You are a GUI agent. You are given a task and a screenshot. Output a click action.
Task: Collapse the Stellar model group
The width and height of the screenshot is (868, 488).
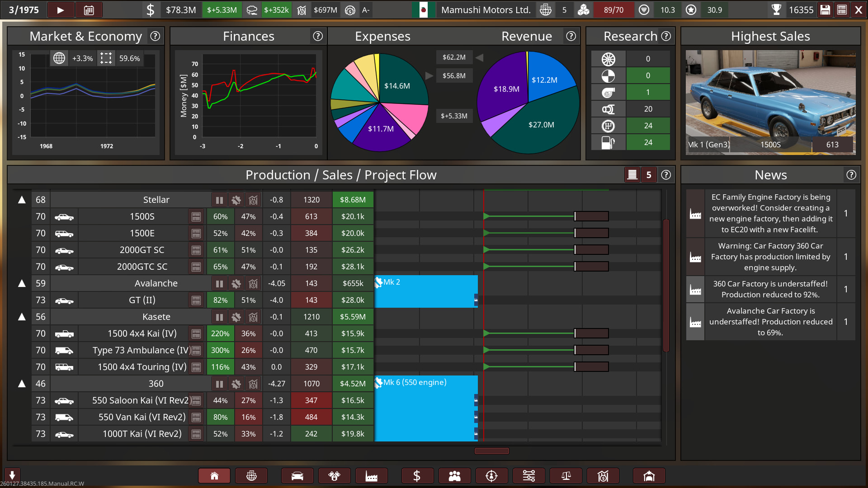click(22, 200)
